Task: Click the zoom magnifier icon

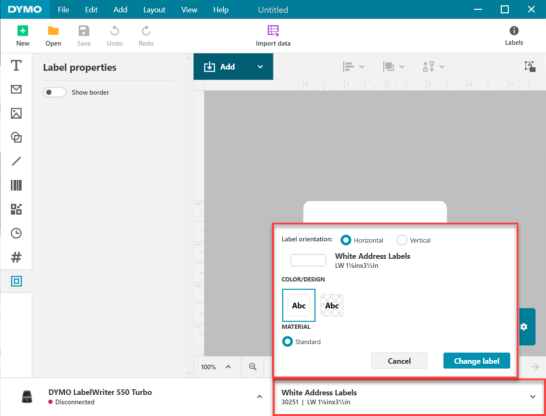Action: (252, 367)
